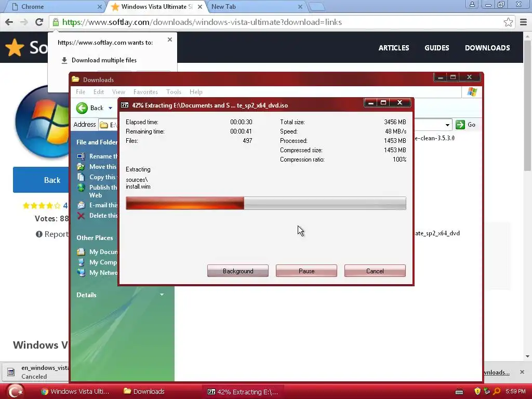
Task: Click Rename this file task icon
Action: coord(81,156)
